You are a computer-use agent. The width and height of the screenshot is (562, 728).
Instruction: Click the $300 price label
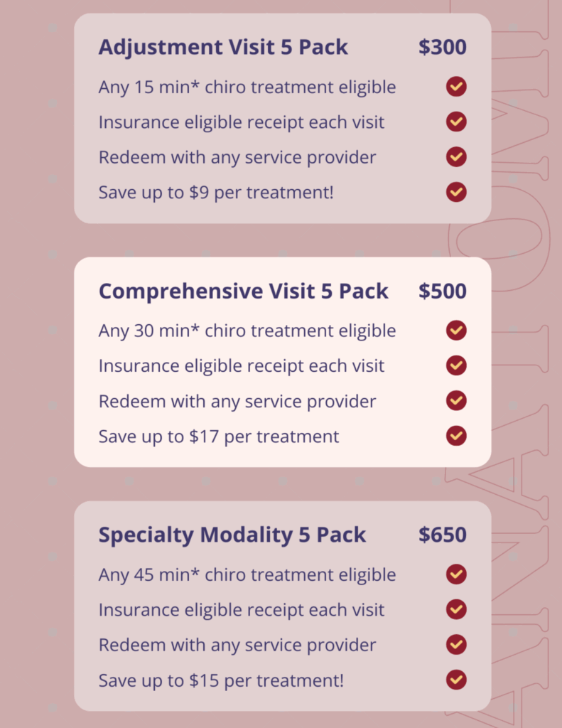pos(442,48)
